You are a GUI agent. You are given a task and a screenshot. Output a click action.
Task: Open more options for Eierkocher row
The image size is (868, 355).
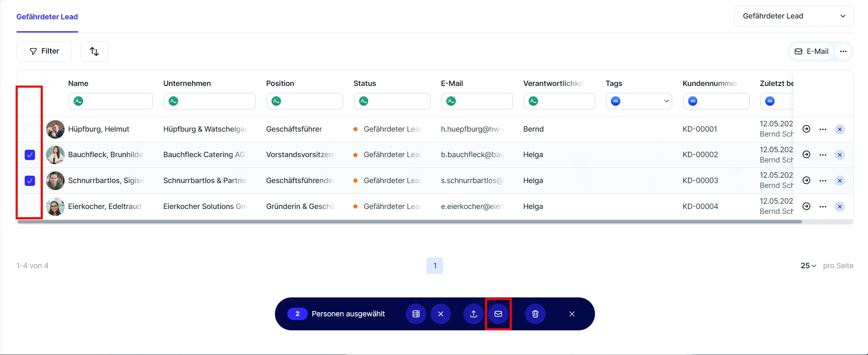(x=823, y=207)
